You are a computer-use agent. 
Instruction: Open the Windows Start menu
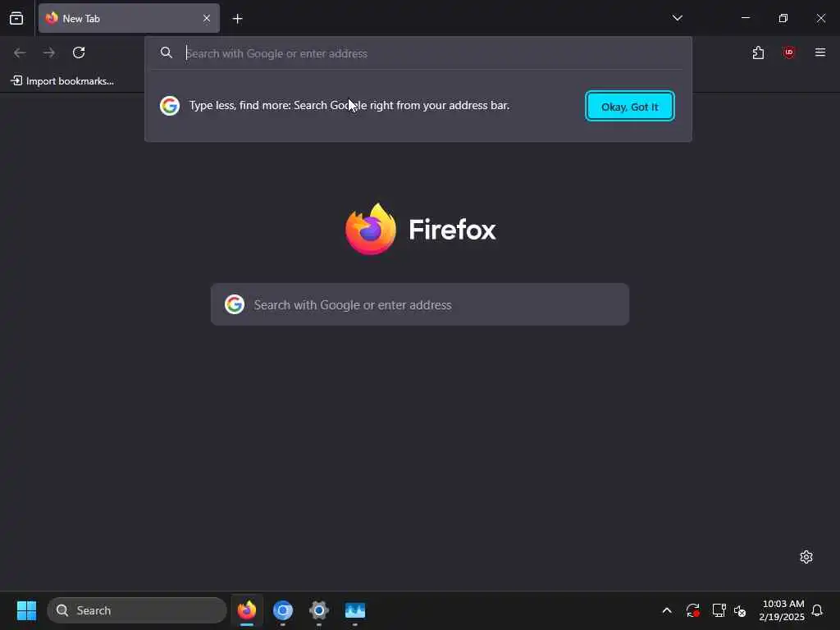[x=26, y=610]
